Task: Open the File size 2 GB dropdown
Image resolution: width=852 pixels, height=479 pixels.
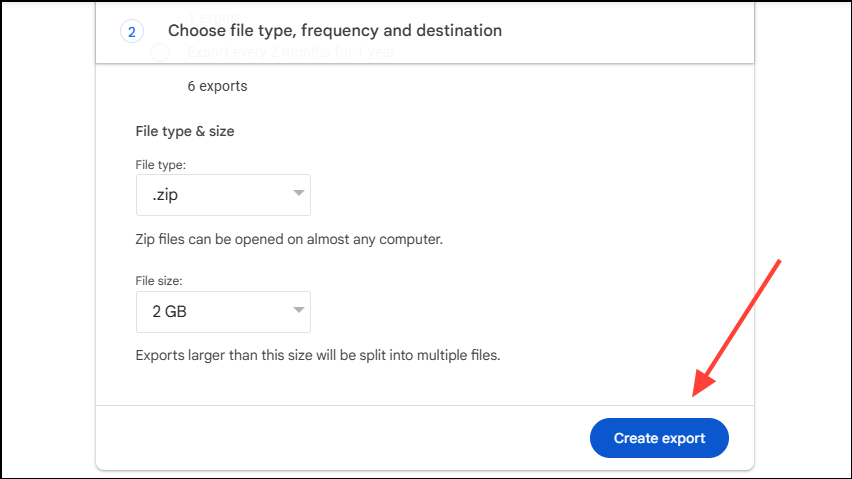Action: [x=223, y=312]
